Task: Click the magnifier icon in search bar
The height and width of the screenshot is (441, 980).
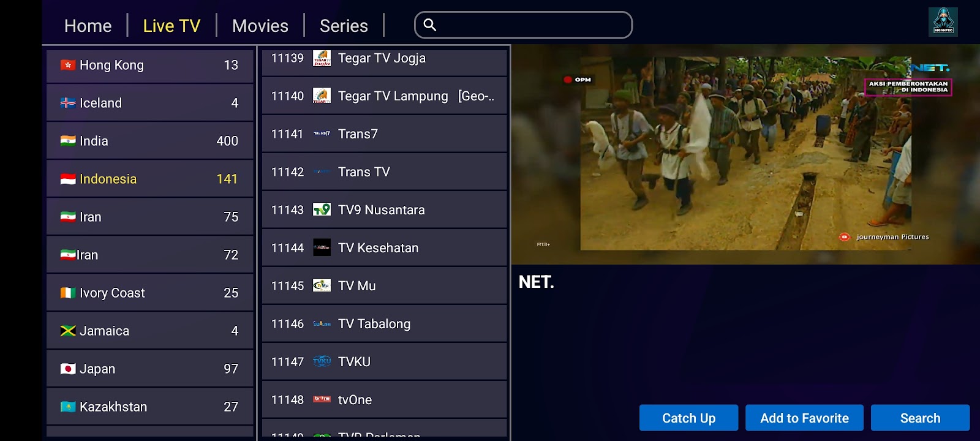Action: [430, 25]
